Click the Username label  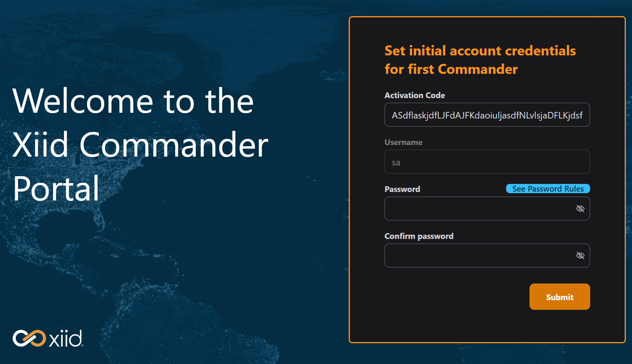click(403, 142)
